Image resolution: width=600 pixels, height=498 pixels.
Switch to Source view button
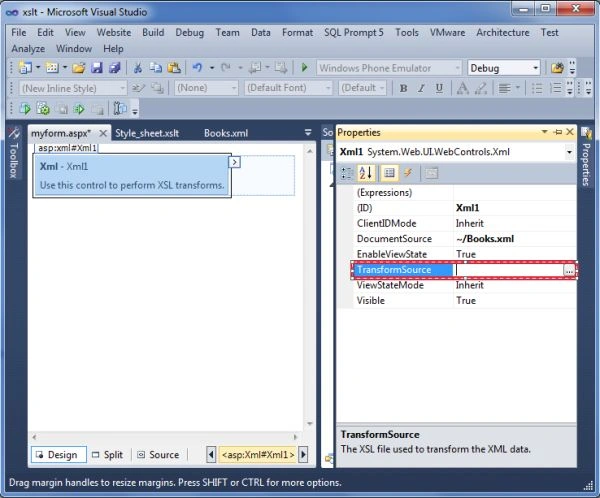point(158,455)
